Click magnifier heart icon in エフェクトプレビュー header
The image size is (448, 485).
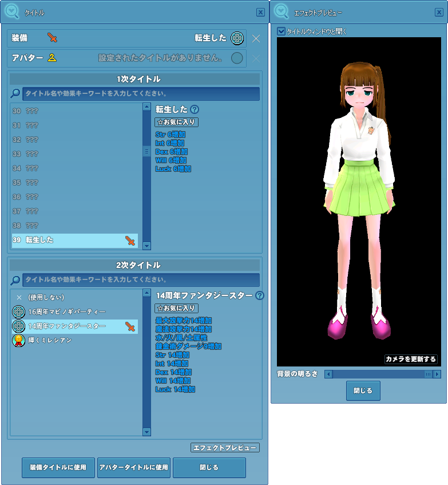point(282,11)
